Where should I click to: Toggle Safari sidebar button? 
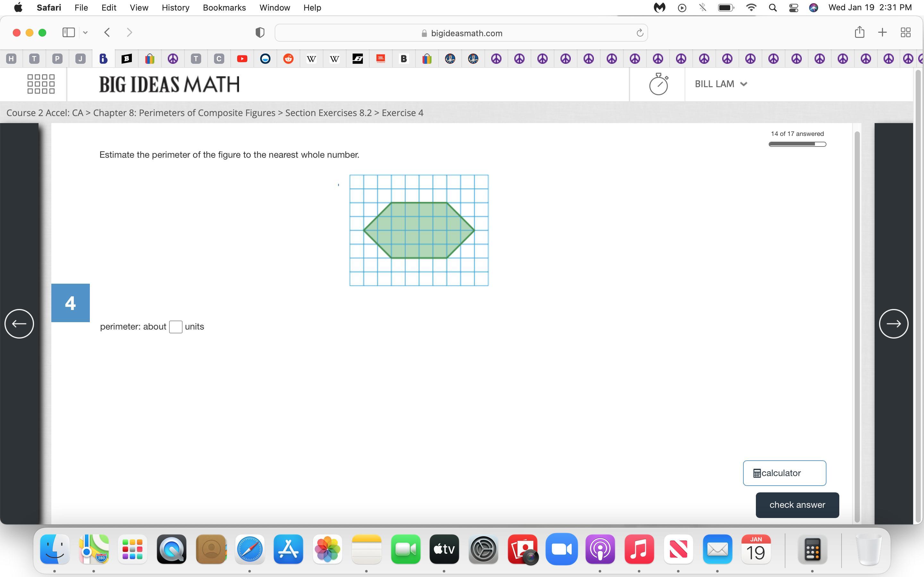click(x=68, y=32)
